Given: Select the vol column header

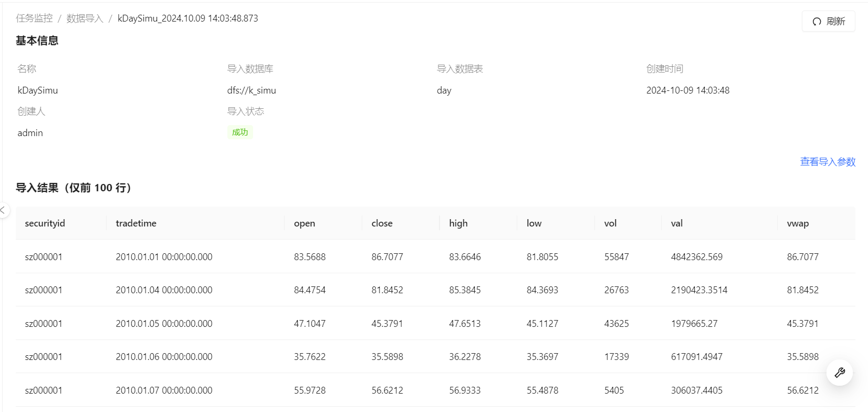Looking at the screenshot, I should (610, 223).
